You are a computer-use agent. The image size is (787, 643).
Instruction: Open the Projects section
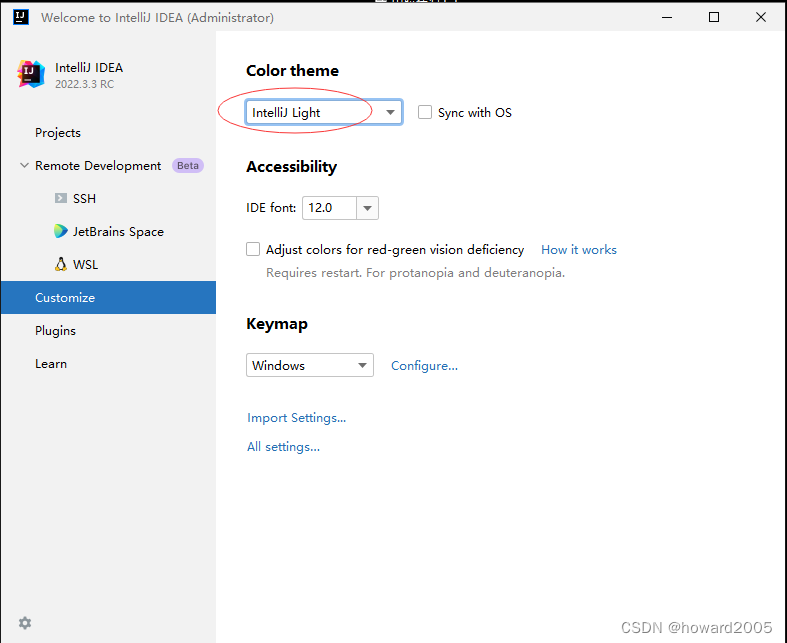pos(58,133)
